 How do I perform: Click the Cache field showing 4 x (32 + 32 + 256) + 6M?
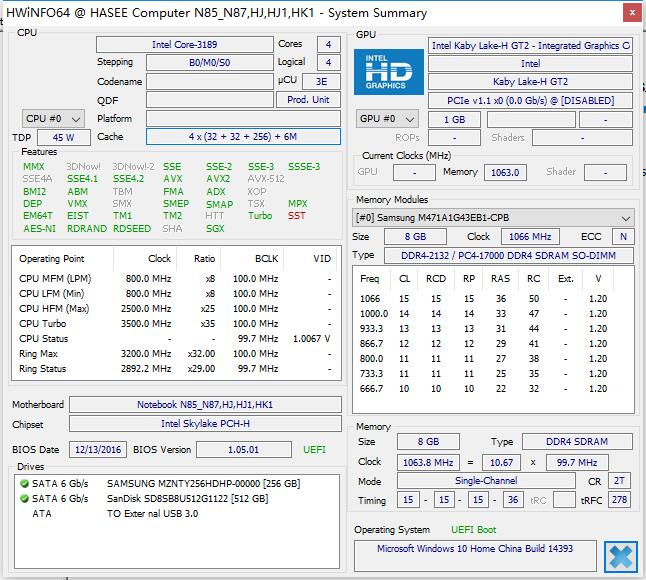[x=244, y=137]
